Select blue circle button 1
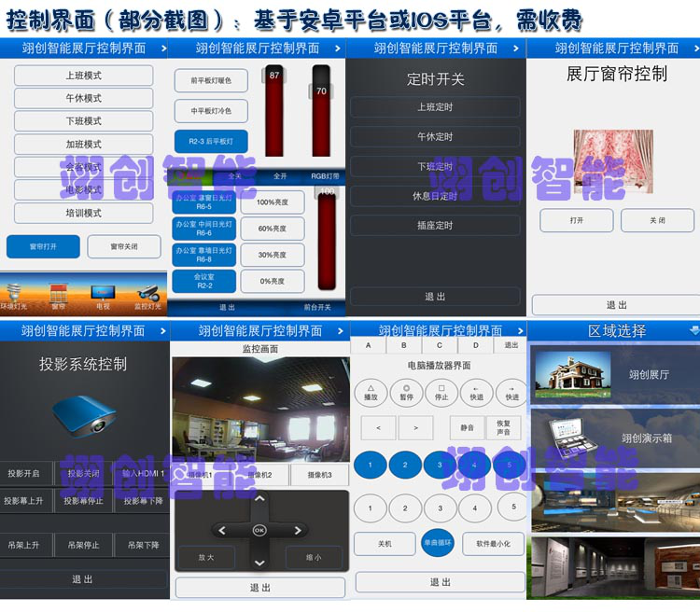The width and height of the screenshot is (700, 612). 371,465
